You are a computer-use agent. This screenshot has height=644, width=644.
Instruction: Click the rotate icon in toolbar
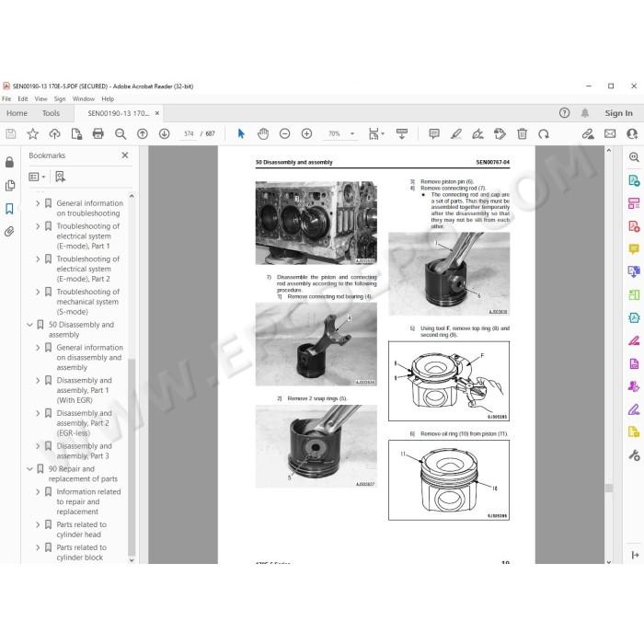(x=544, y=134)
